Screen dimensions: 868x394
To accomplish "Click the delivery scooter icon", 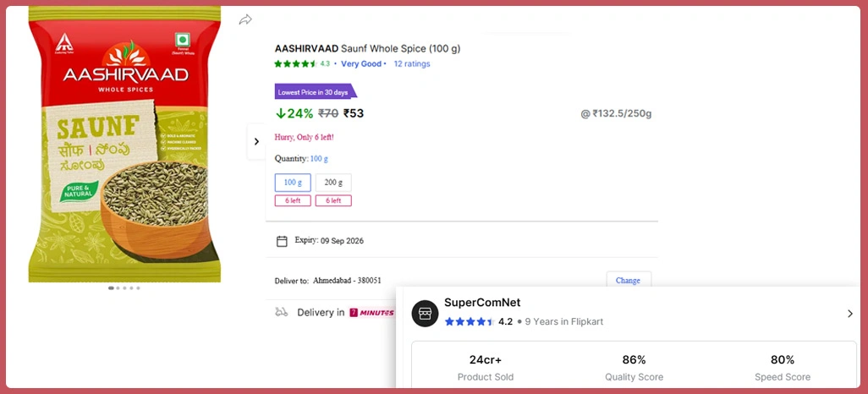I will pos(282,312).
